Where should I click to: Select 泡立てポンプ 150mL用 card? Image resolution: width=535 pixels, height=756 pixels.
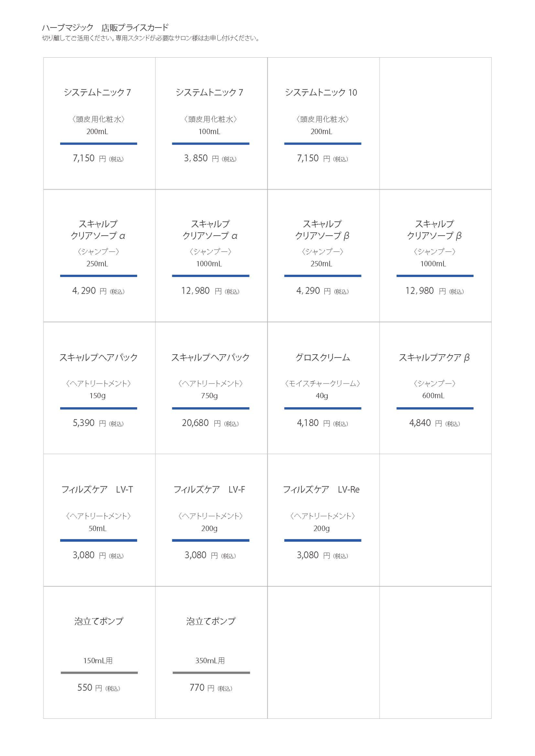(x=99, y=652)
